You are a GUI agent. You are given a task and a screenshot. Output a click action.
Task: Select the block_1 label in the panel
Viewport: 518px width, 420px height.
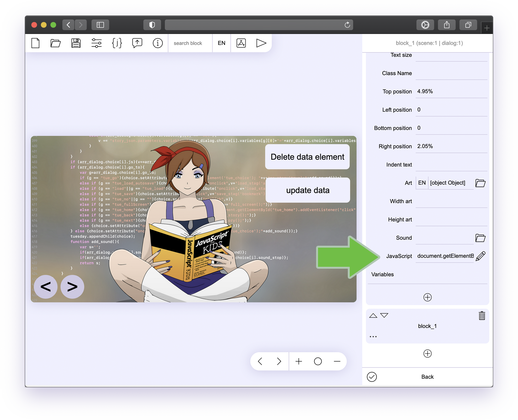427,326
